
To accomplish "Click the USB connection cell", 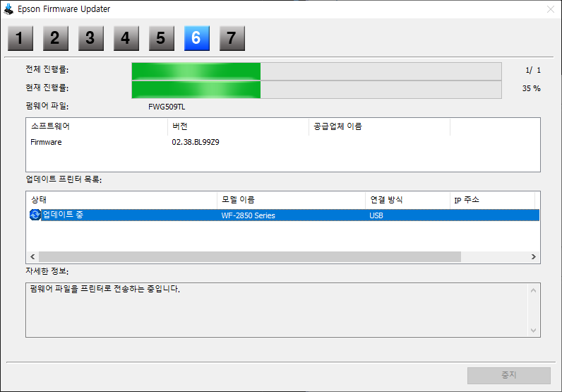I will [376, 215].
